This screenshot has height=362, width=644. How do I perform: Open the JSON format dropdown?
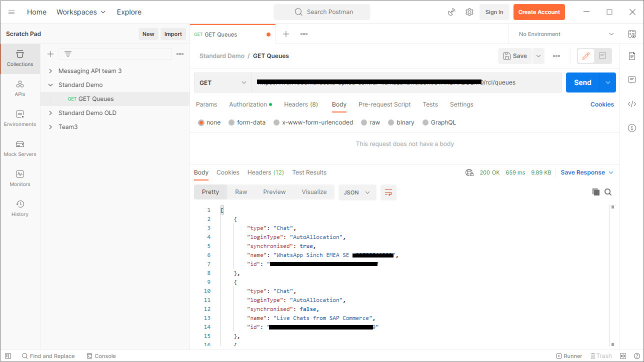pyautogui.click(x=357, y=192)
